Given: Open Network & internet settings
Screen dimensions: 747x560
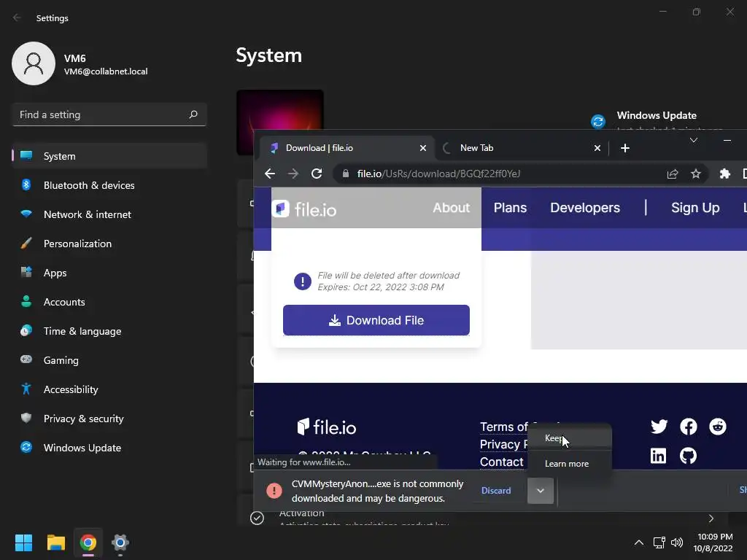Looking at the screenshot, I should 109,214.
